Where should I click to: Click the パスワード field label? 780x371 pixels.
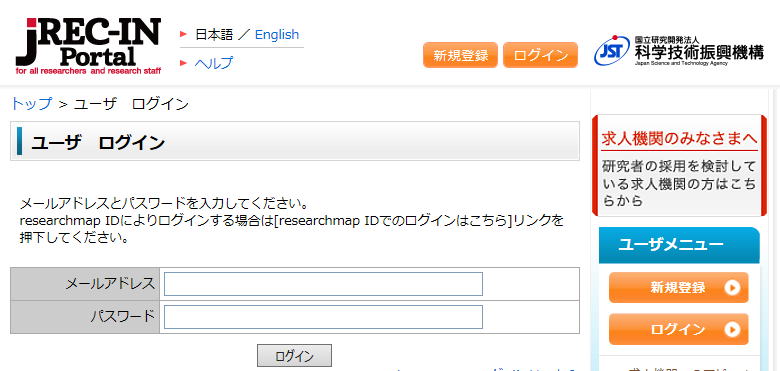(122, 316)
